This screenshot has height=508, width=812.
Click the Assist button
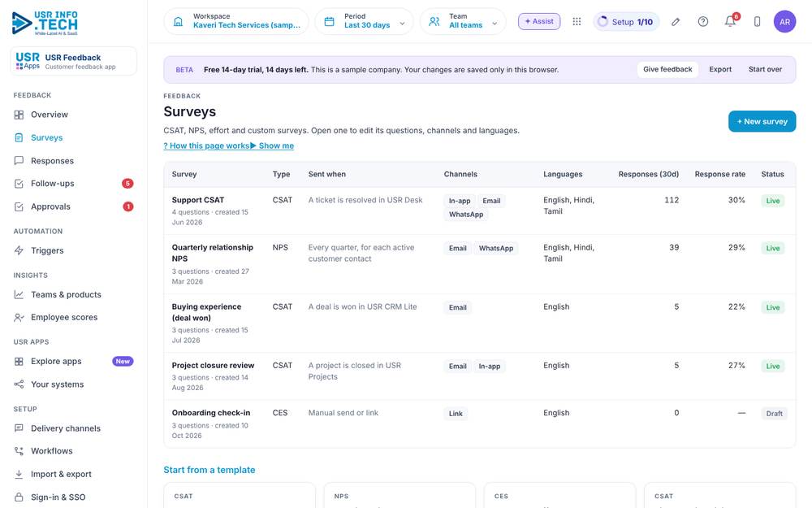coord(539,21)
